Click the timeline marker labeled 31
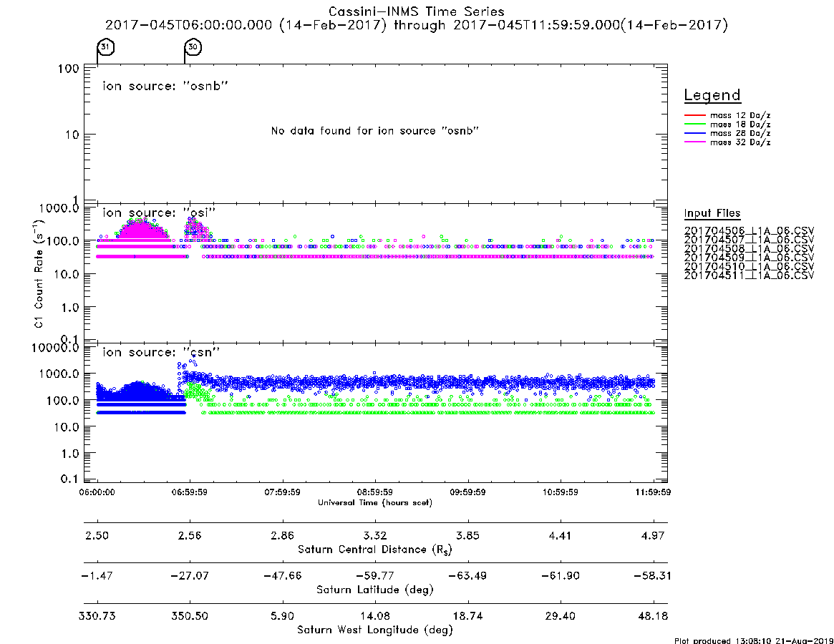 (106, 47)
